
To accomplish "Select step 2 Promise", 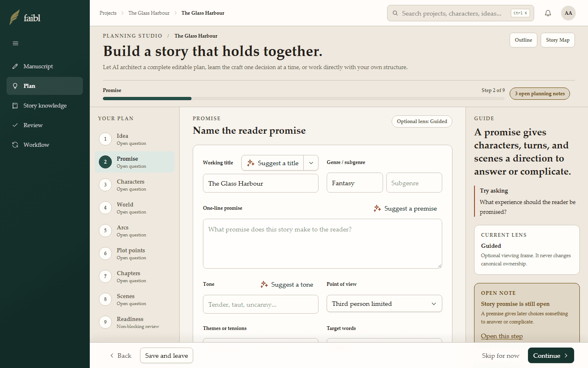I will [134, 162].
